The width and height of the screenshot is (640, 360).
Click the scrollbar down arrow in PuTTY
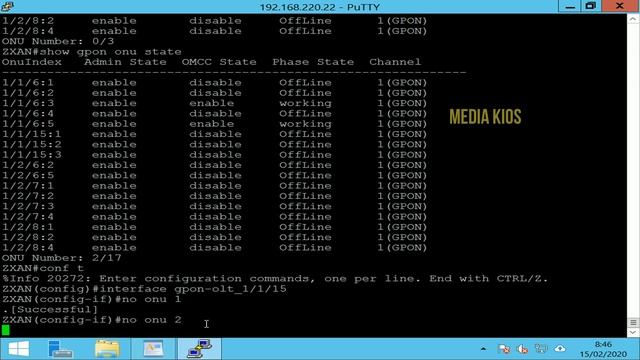[x=633, y=332]
